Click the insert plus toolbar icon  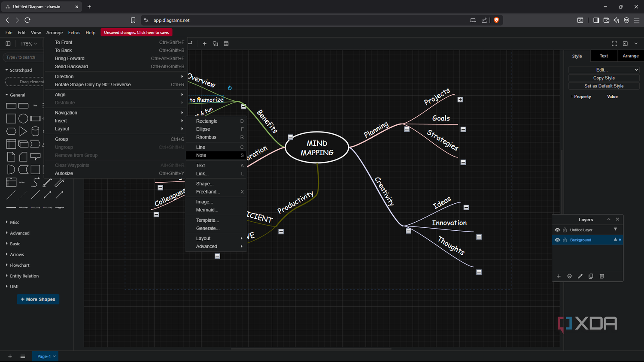tap(204, 44)
